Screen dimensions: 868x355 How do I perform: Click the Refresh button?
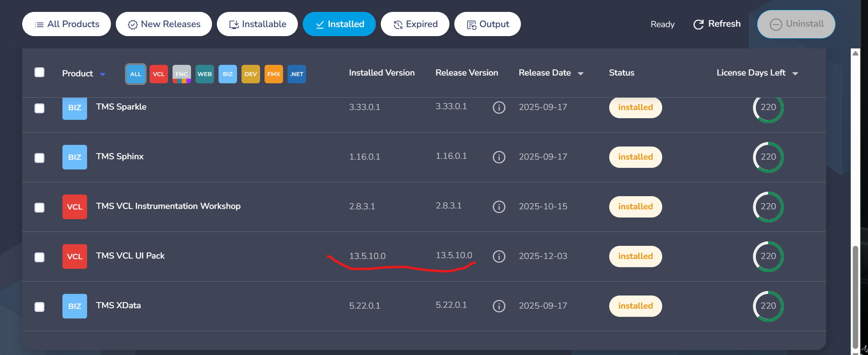point(717,24)
